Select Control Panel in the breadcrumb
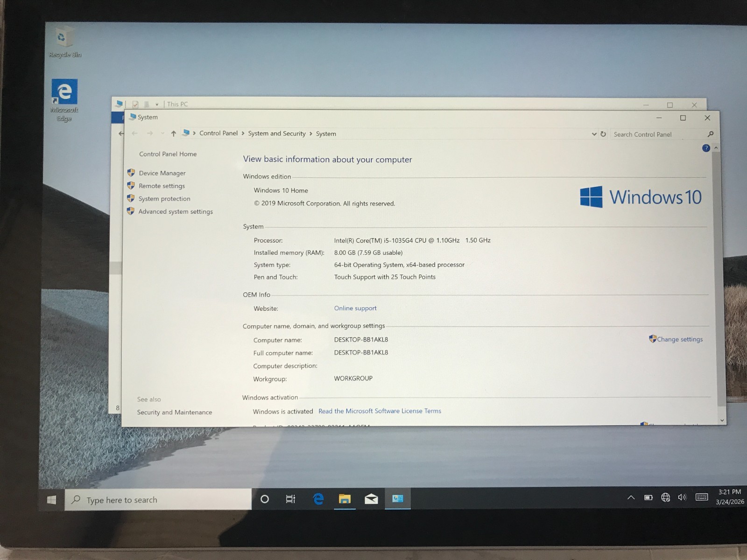 pyautogui.click(x=218, y=133)
